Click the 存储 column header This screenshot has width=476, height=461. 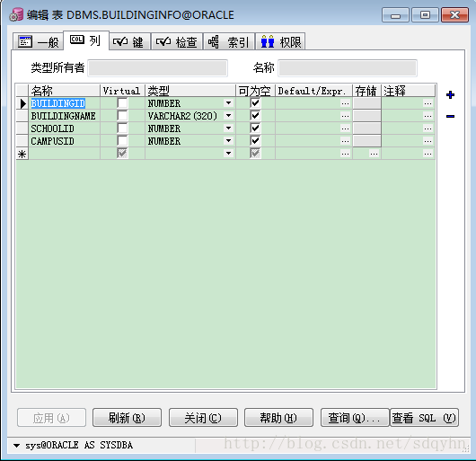366,91
